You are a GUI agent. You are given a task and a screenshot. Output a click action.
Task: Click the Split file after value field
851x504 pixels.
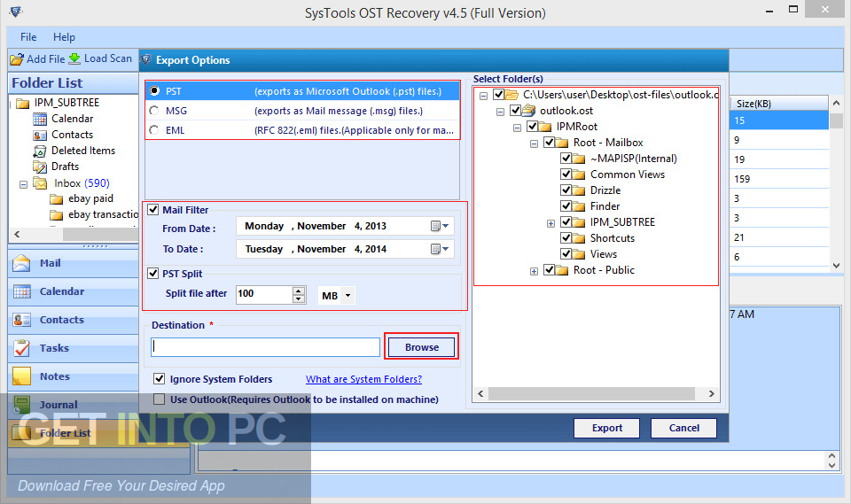[264, 294]
